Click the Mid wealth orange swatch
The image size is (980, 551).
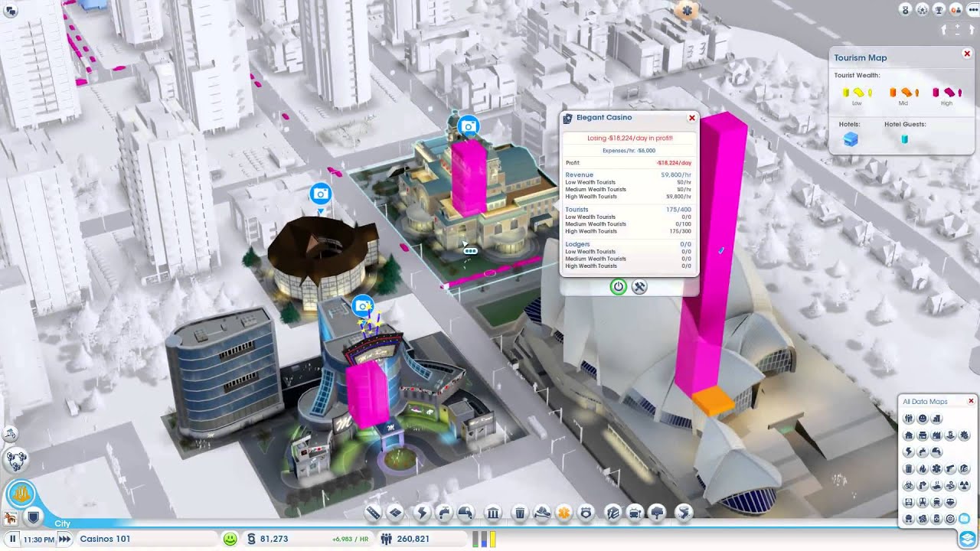coord(903,93)
